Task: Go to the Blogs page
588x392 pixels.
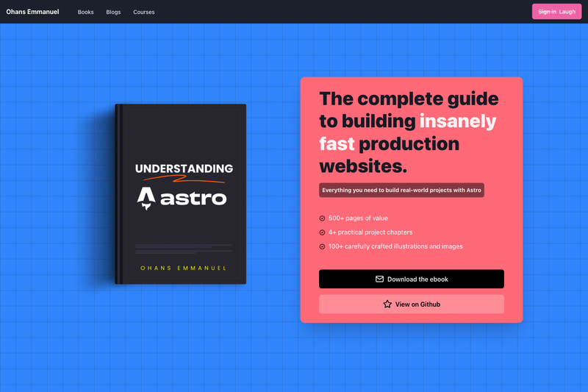Action: (x=113, y=12)
